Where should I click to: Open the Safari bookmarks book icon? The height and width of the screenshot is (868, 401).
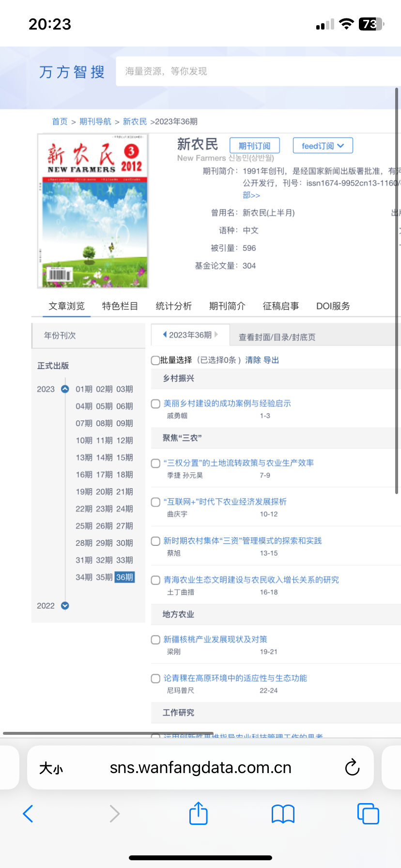click(283, 814)
